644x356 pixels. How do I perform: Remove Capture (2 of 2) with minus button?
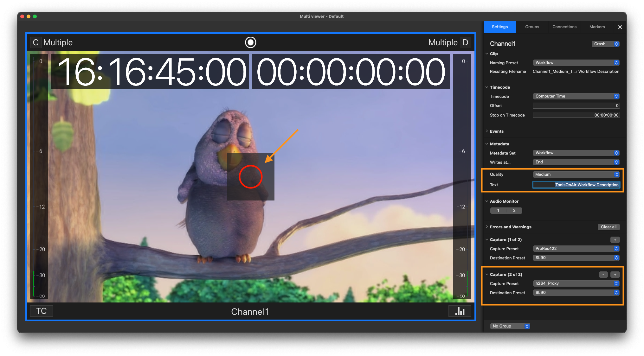point(603,275)
